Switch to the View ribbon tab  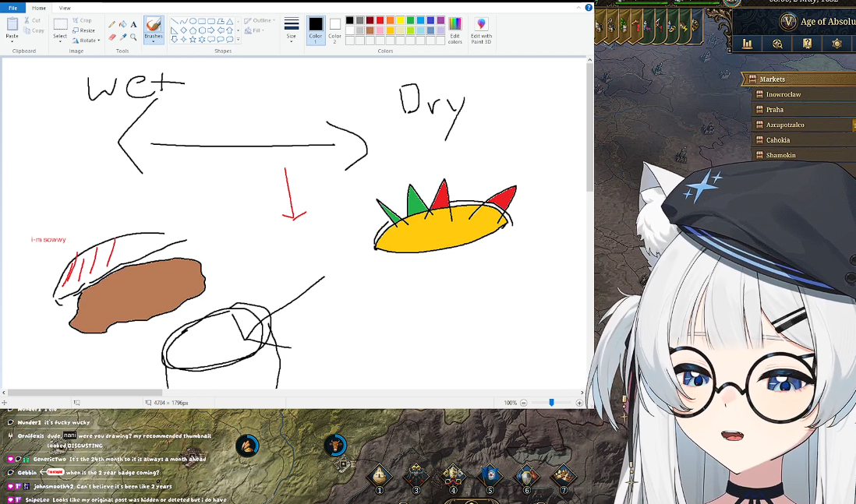65,8
